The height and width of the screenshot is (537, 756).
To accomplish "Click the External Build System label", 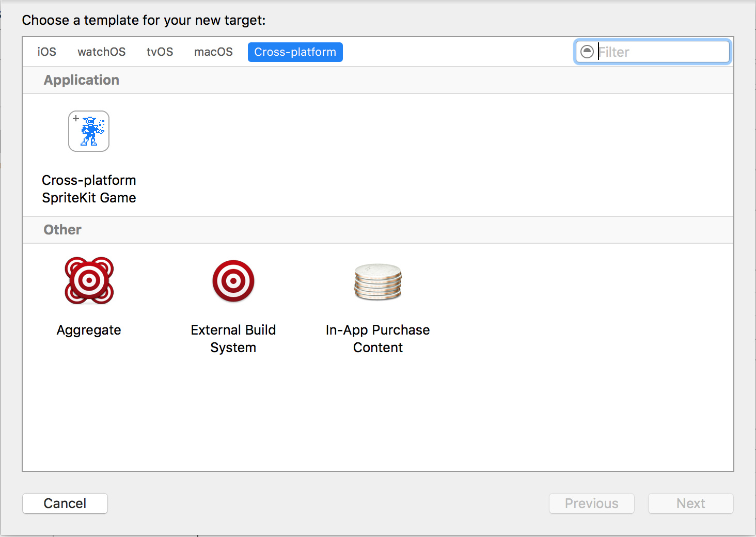I will (233, 339).
